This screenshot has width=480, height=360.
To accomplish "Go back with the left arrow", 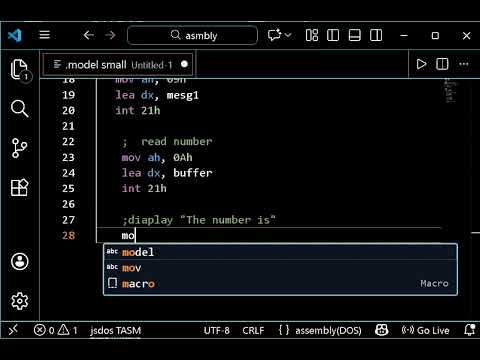I will click(89, 35).
